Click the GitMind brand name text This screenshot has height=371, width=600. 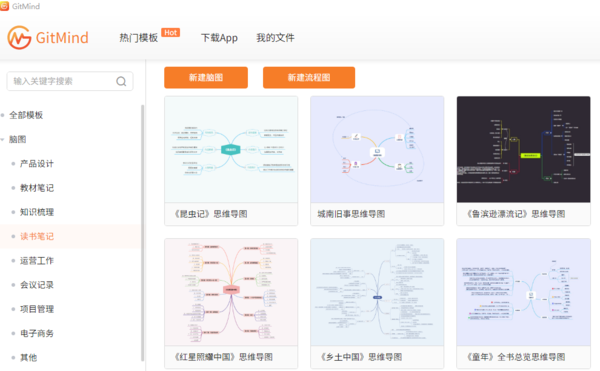click(x=62, y=38)
